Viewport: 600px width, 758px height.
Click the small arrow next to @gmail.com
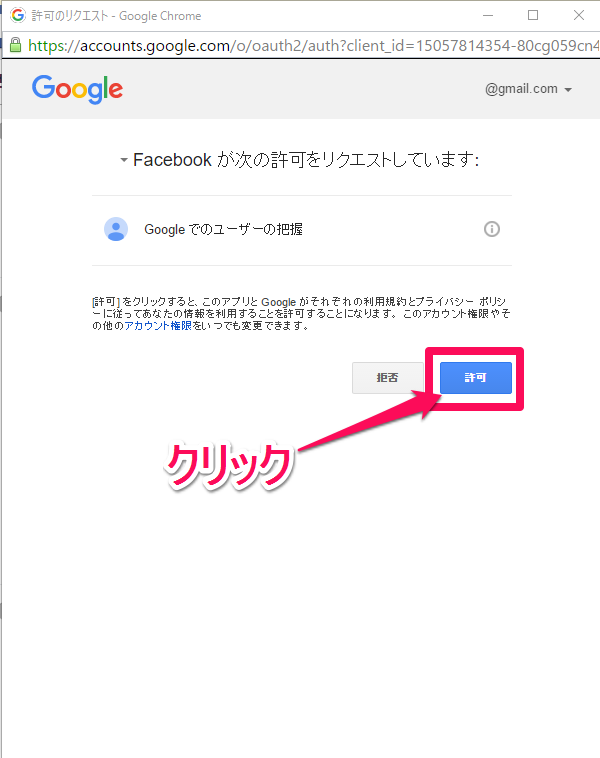(x=568, y=90)
